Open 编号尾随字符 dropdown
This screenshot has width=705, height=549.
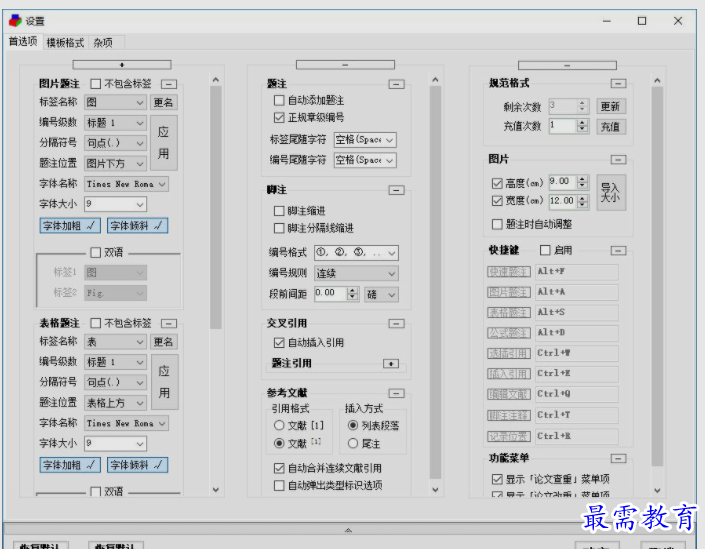[x=365, y=160]
